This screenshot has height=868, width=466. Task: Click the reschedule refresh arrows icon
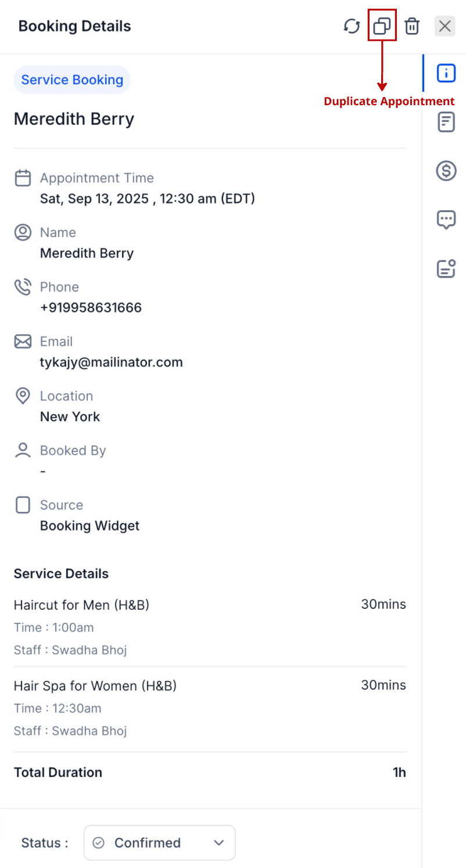(352, 26)
